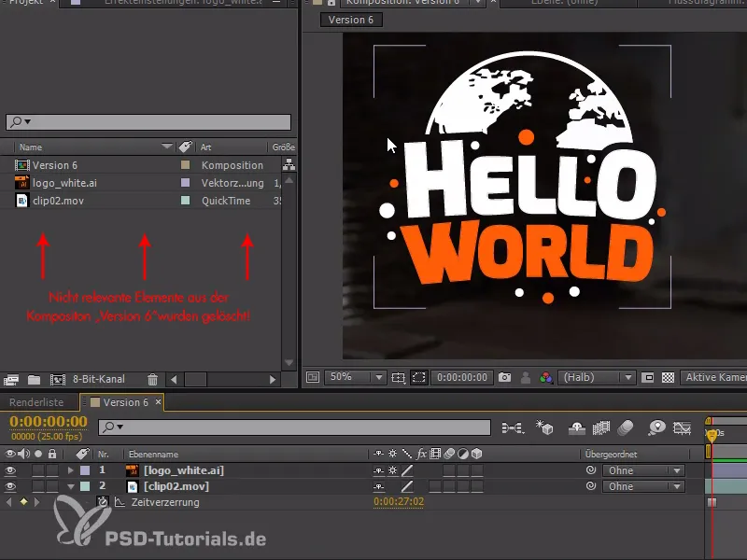The width and height of the screenshot is (747, 560).
Task: Toggle quality switch on logo_white.ai layer
Action: (x=407, y=470)
